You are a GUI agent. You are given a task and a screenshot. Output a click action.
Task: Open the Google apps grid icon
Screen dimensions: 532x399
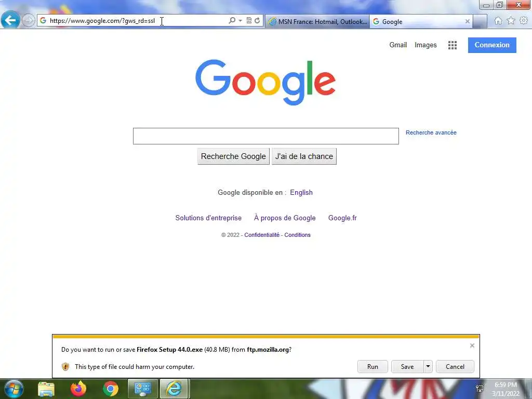453,45
